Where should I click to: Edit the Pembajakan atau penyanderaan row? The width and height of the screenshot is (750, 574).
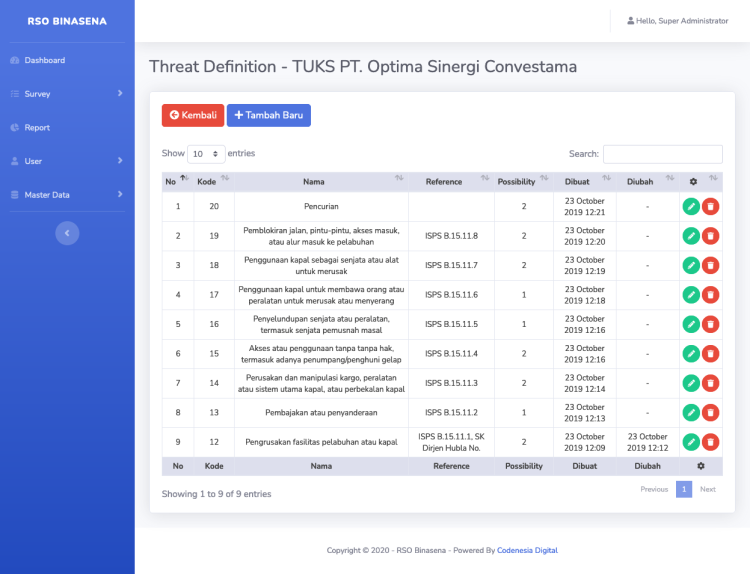coord(691,413)
